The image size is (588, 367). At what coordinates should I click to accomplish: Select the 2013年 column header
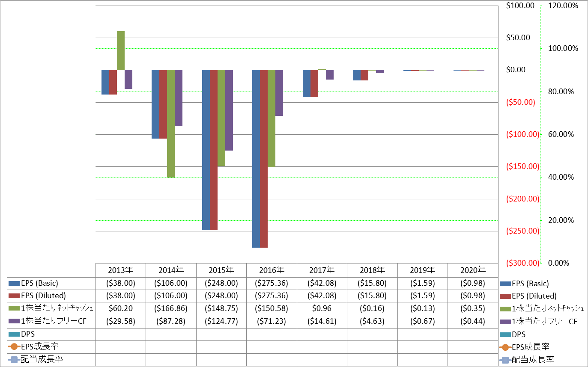pos(121,270)
